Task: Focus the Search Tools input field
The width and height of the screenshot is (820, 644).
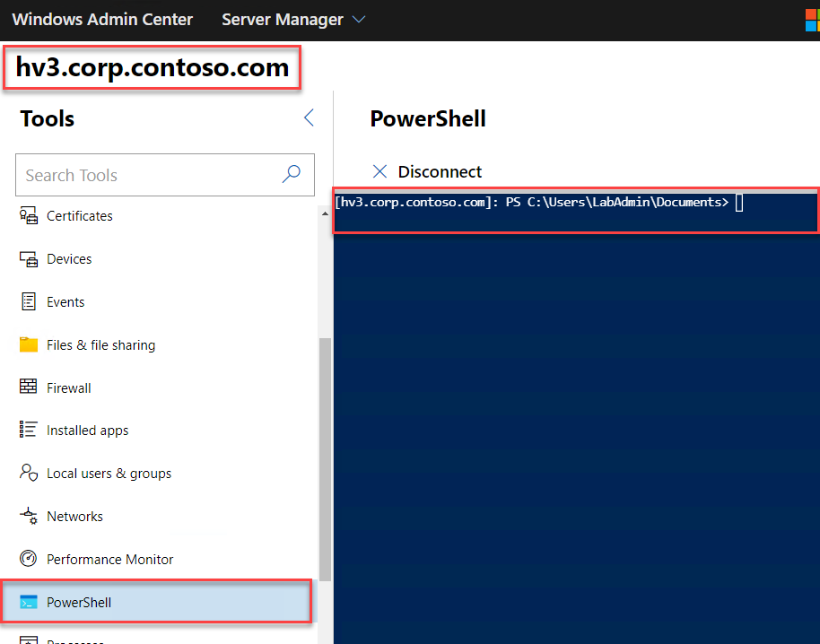Action: pos(165,175)
